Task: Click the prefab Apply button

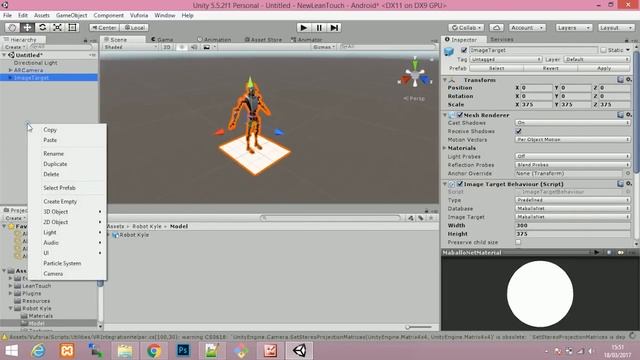Action: point(604,68)
